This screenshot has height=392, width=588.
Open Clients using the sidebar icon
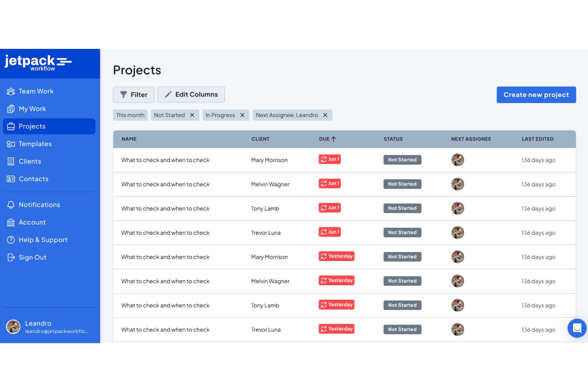[11, 161]
